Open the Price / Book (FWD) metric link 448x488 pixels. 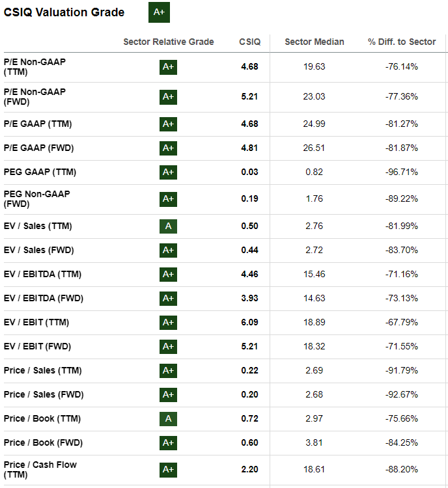pos(43,442)
